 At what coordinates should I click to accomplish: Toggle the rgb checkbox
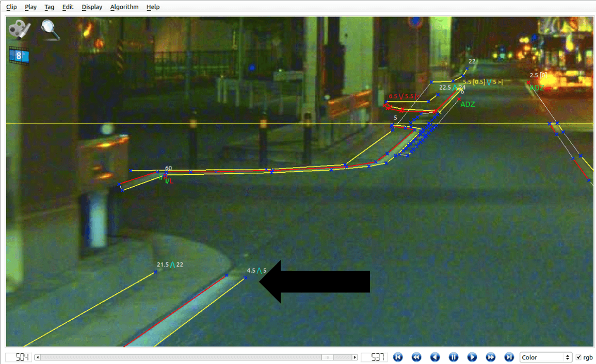[578, 357]
